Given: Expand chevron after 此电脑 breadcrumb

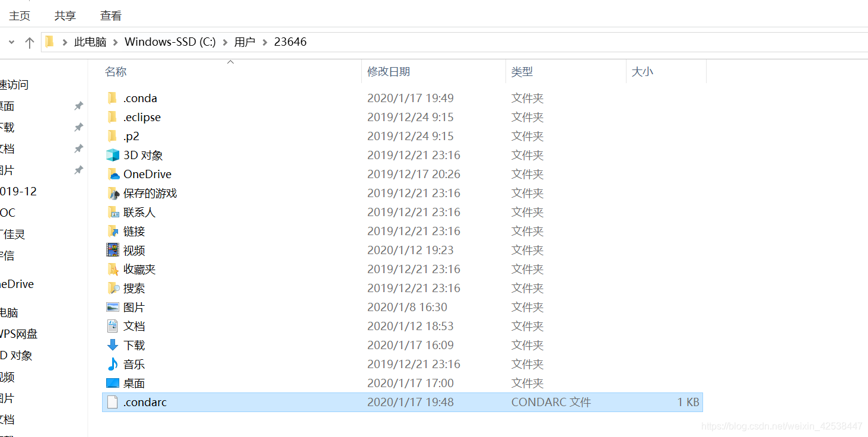Looking at the screenshot, I should tap(116, 42).
